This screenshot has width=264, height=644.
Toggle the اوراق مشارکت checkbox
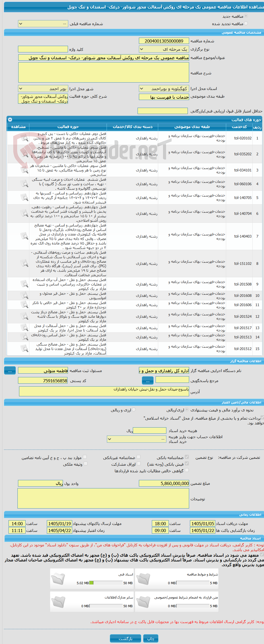138,464
